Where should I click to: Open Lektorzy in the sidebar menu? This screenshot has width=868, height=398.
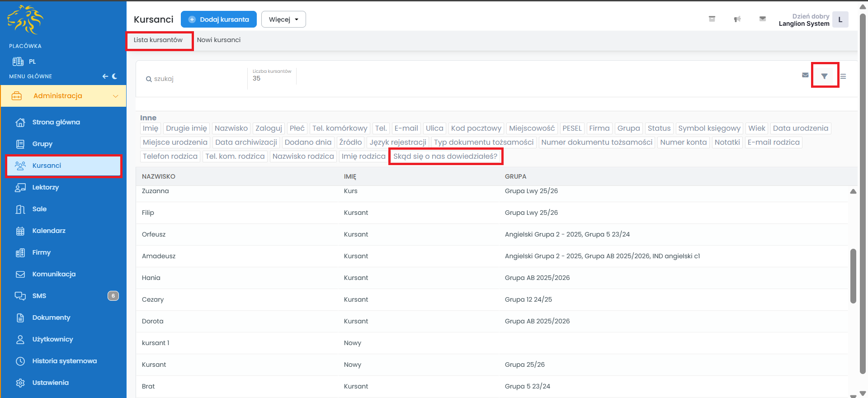click(46, 187)
